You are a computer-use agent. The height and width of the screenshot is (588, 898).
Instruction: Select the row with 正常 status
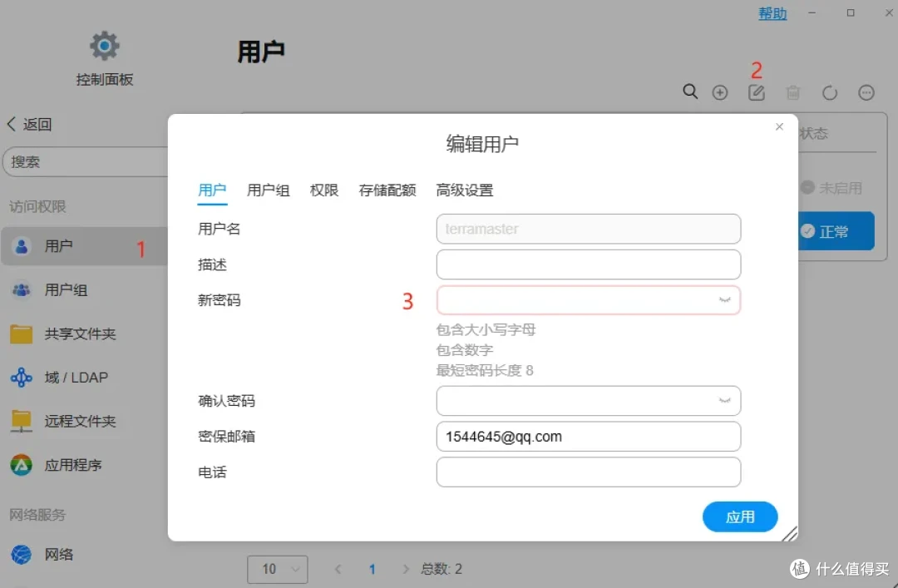(836, 231)
